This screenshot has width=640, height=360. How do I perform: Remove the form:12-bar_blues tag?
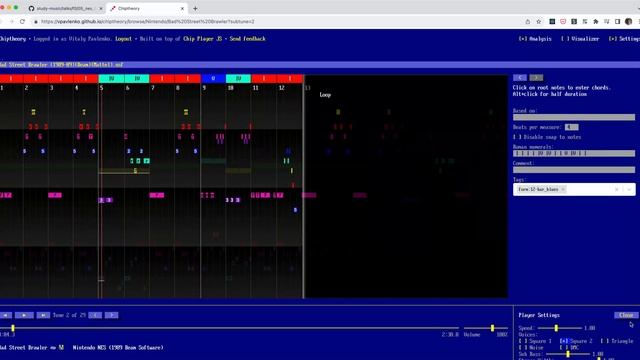click(x=563, y=189)
